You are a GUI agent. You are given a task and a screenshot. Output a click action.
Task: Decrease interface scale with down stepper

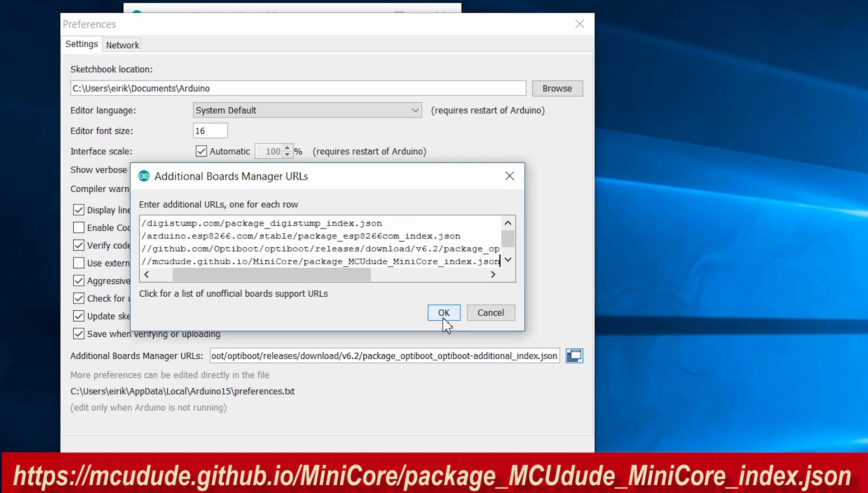[x=287, y=155]
